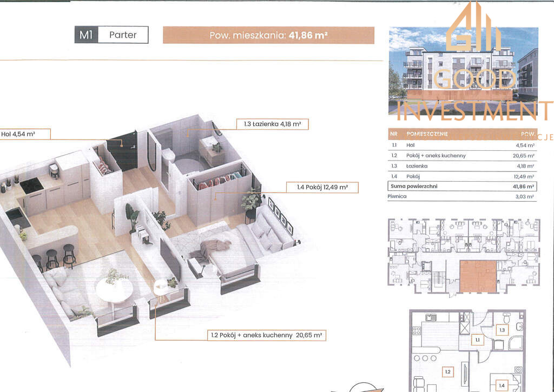Click room marker 1.1 on the 2D plan
Viewport: 554px width, 392px height.
coord(477,340)
